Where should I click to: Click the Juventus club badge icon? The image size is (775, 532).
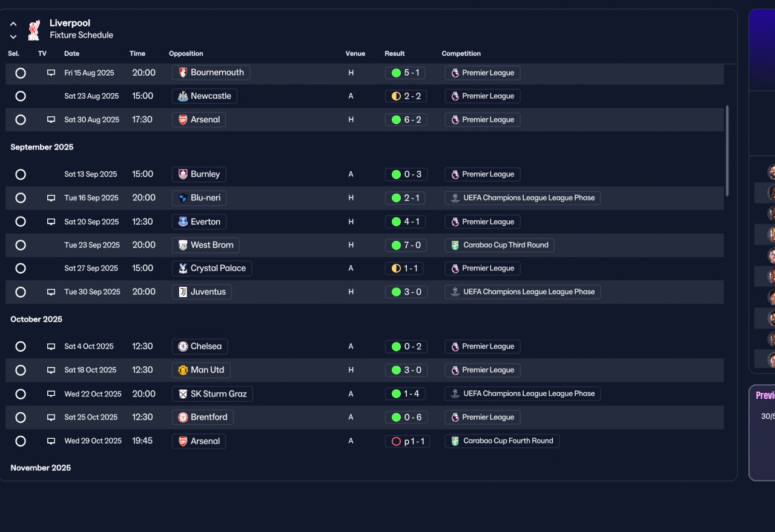(x=183, y=292)
